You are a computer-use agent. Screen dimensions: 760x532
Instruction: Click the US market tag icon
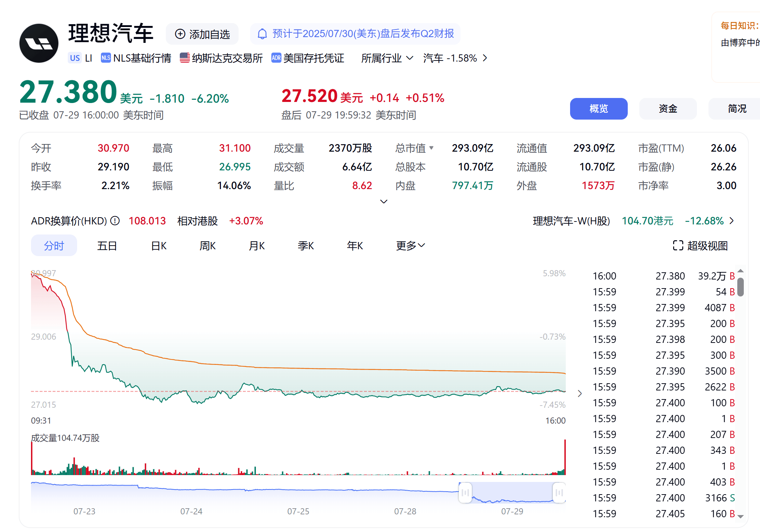75,58
